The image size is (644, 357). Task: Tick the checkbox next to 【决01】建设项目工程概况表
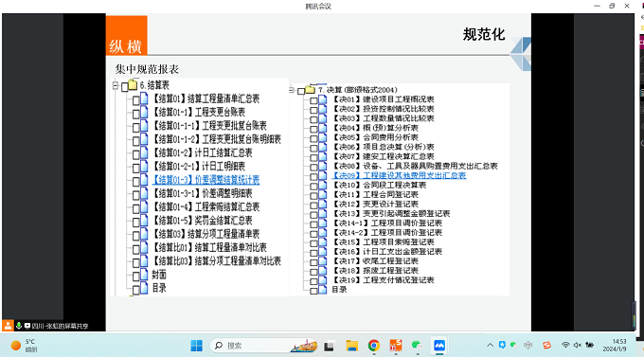pos(313,99)
